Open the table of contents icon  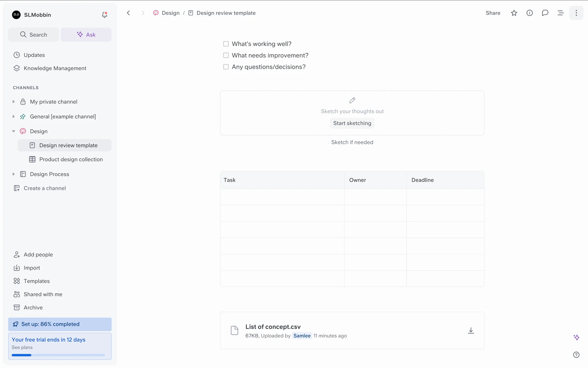[x=560, y=13]
